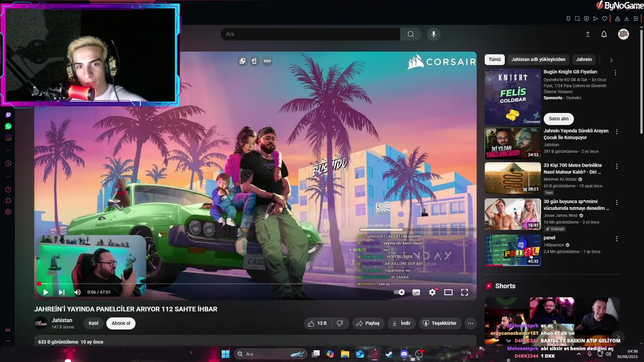Like the video with 13 B likes
The width and height of the screenshot is (644, 362).
[x=317, y=323]
